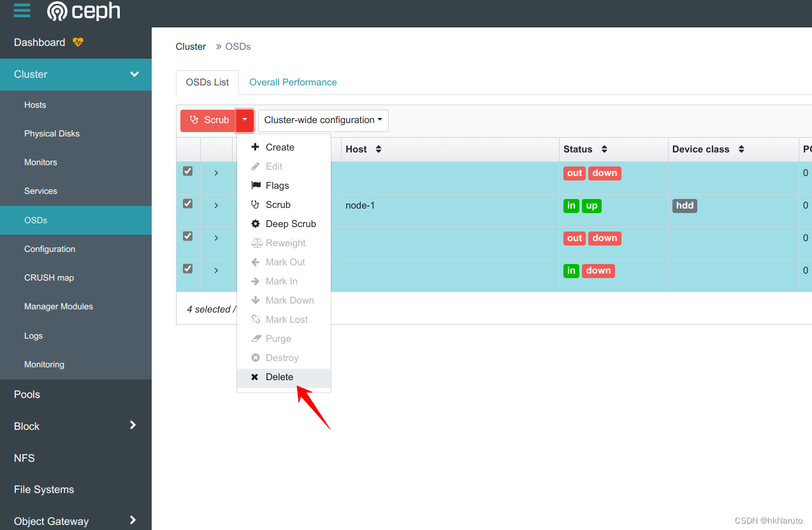Open Cluster-wide configuration dropdown
The height and width of the screenshot is (530, 812).
click(323, 120)
